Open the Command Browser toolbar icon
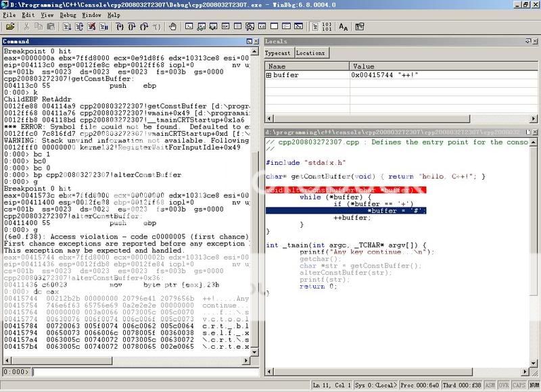 coord(299,26)
